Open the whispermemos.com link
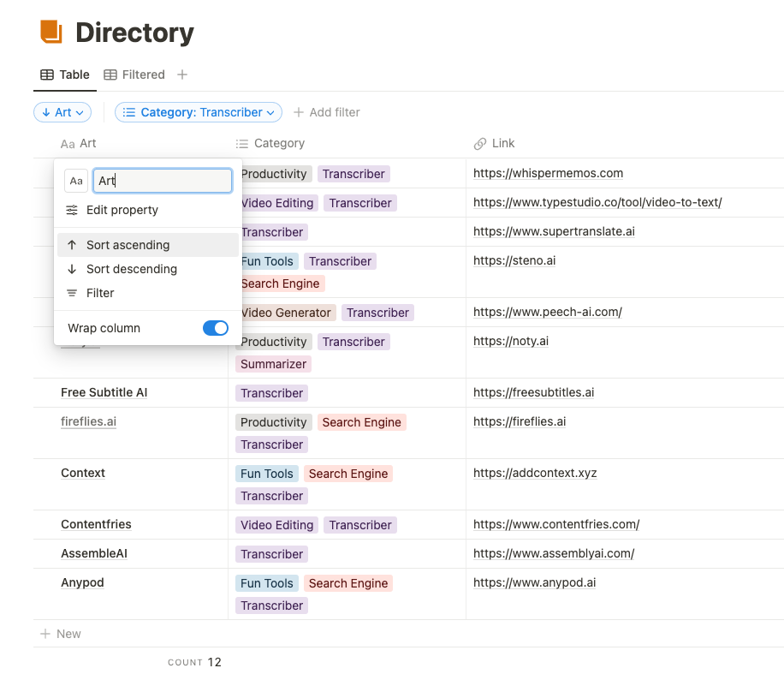Screen dimensions: 784x692 pos(548,173)
